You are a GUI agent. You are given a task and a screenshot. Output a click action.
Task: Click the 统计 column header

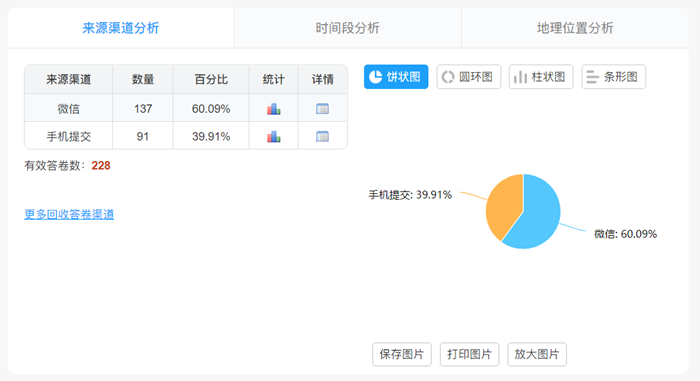click(x=274, y=80)
